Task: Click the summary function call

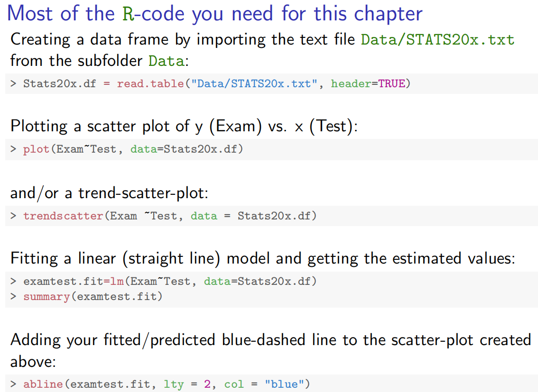Action: tap(46, 297)
